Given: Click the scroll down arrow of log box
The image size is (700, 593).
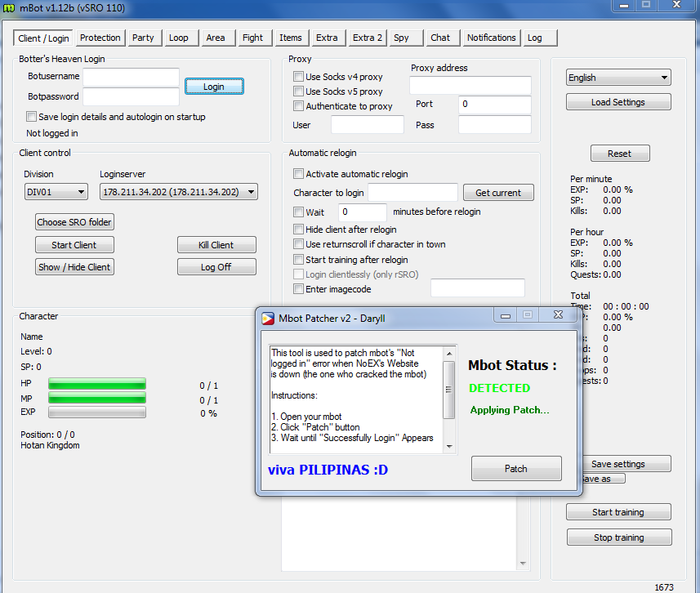Looking at the screenshot, I should (523, 564).
